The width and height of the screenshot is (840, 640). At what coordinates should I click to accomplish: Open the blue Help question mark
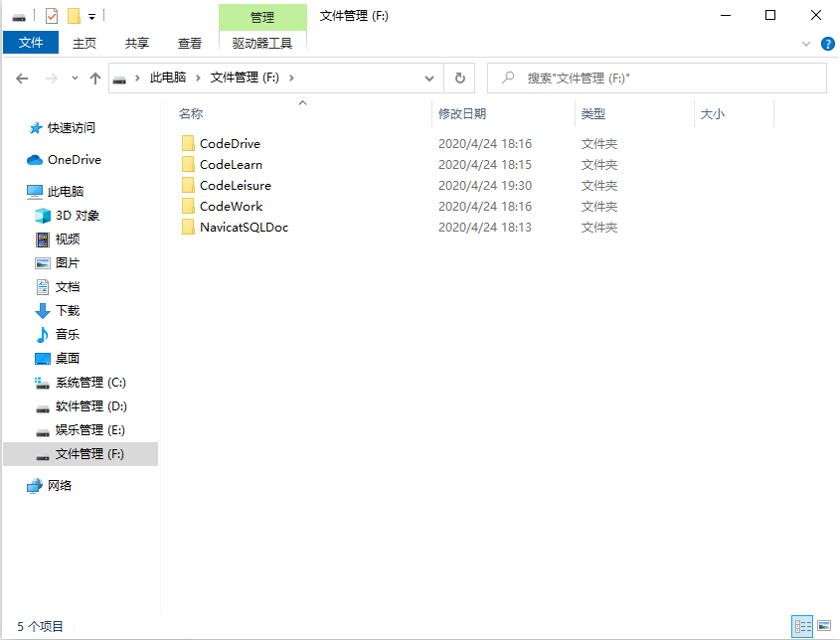(828, 44)
